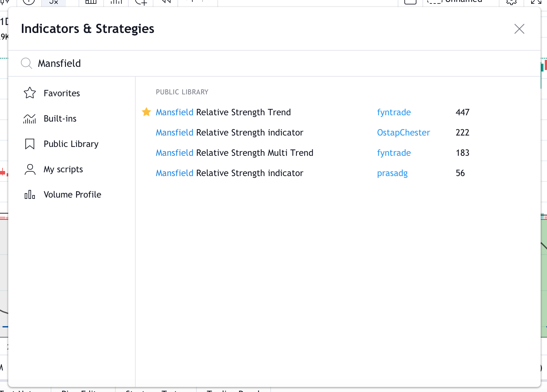Click the Mansfield search input field
Screen dimensions: 547x392
(x=254, y=63)
